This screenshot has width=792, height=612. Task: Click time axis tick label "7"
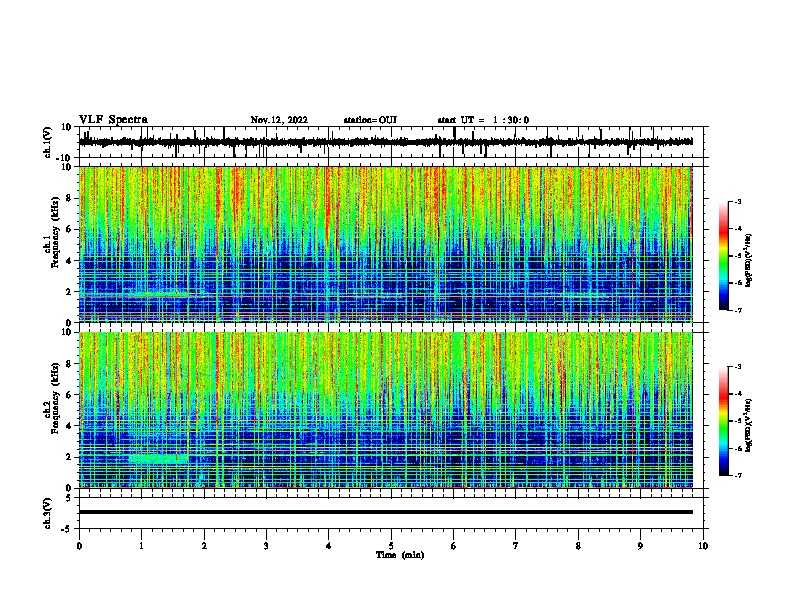click(x=516, y=546)
